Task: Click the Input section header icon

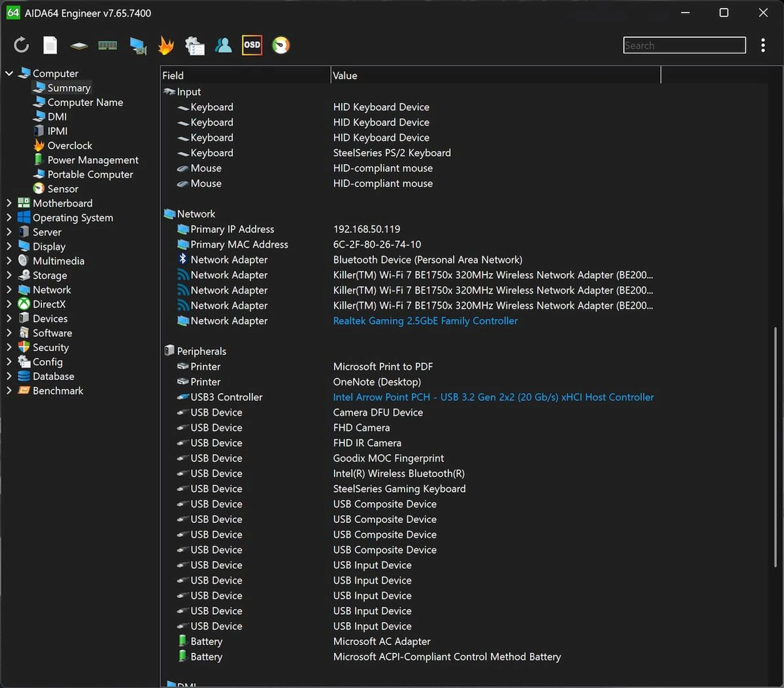Action: point(169,91)
